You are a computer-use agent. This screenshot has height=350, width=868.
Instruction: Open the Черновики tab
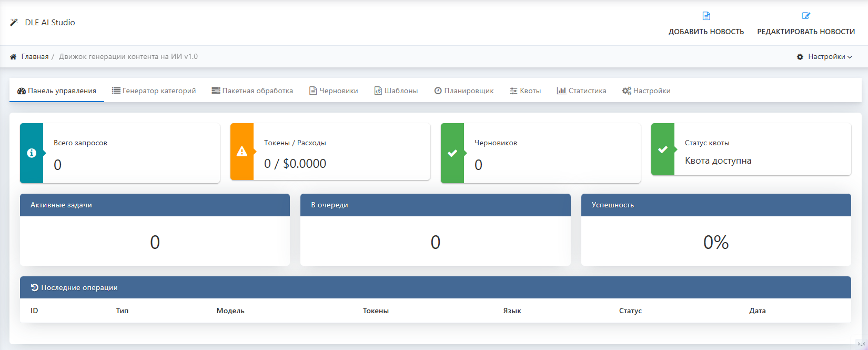tap(334, 91)
